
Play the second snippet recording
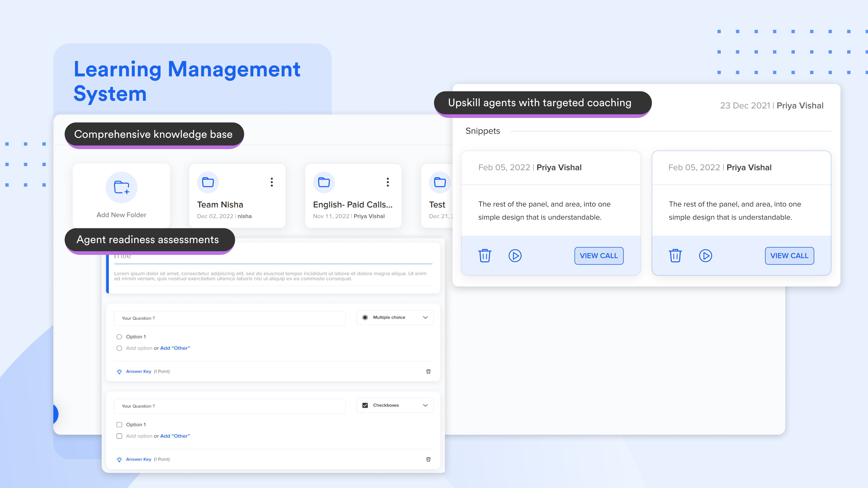(706, 256)
